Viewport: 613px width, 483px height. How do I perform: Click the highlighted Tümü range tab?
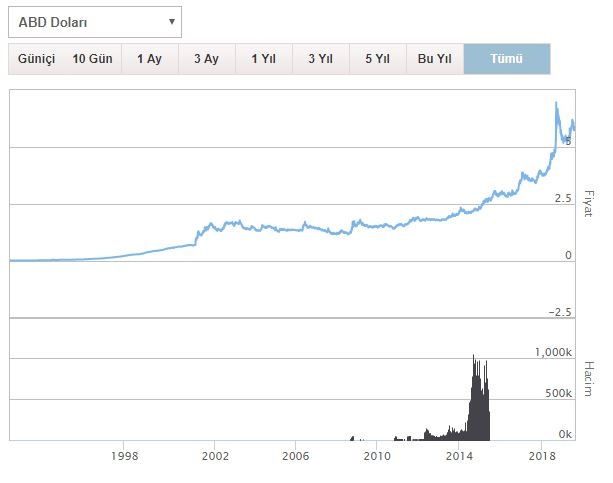coord(507,58)
